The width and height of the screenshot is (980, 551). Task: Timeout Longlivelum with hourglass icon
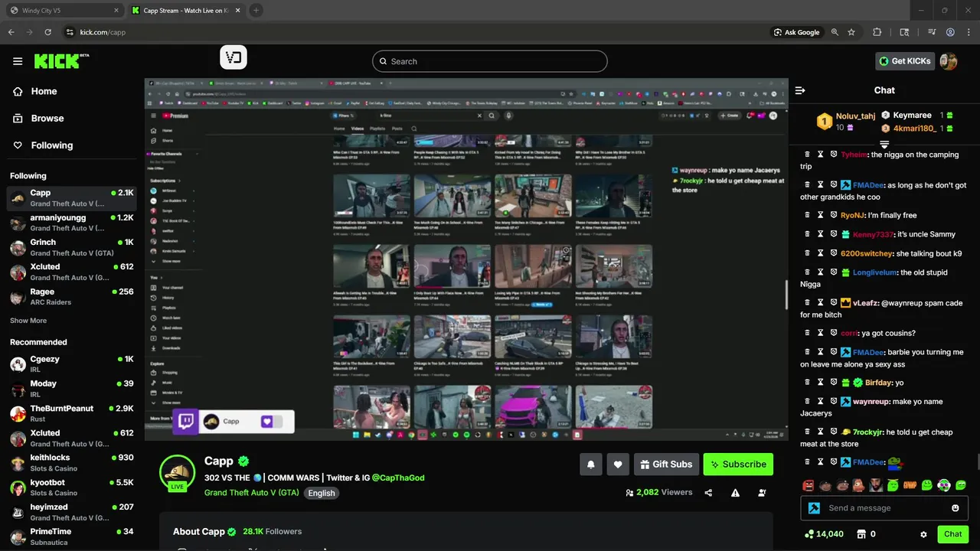point(820,272)
